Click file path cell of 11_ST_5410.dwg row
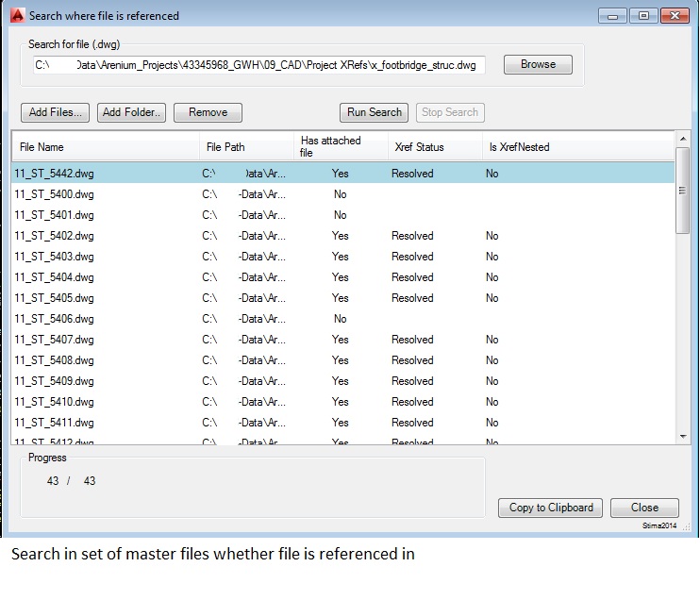The width and height of the screenshot is (700, 600). pos(243,402)
